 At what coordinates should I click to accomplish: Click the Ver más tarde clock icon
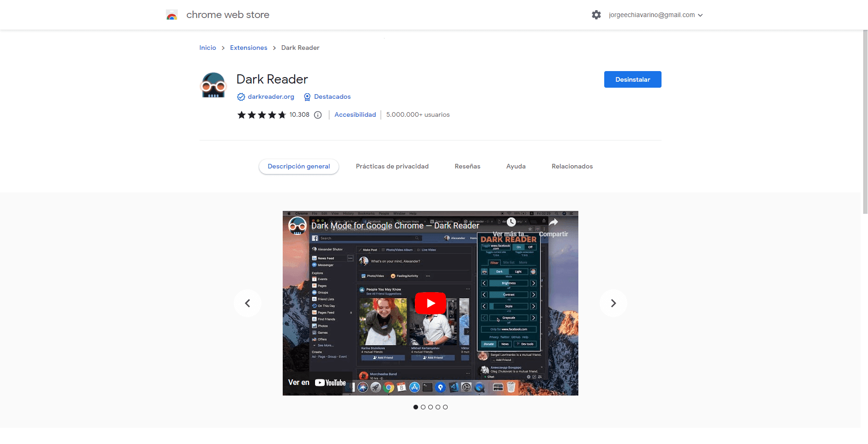(511, 222)
